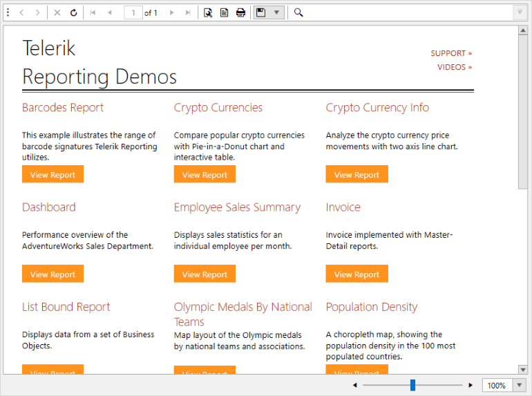Click zoom increase arrow

(471, 385)
